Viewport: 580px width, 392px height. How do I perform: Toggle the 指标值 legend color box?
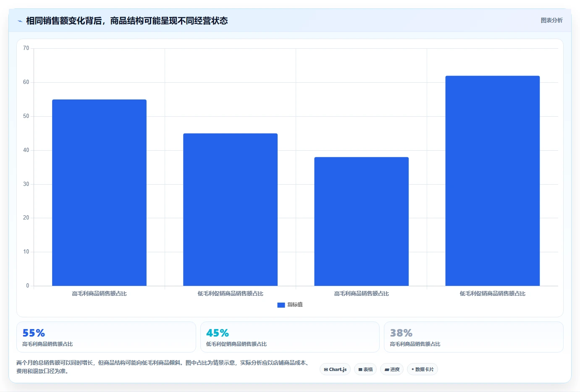[281, 305]
